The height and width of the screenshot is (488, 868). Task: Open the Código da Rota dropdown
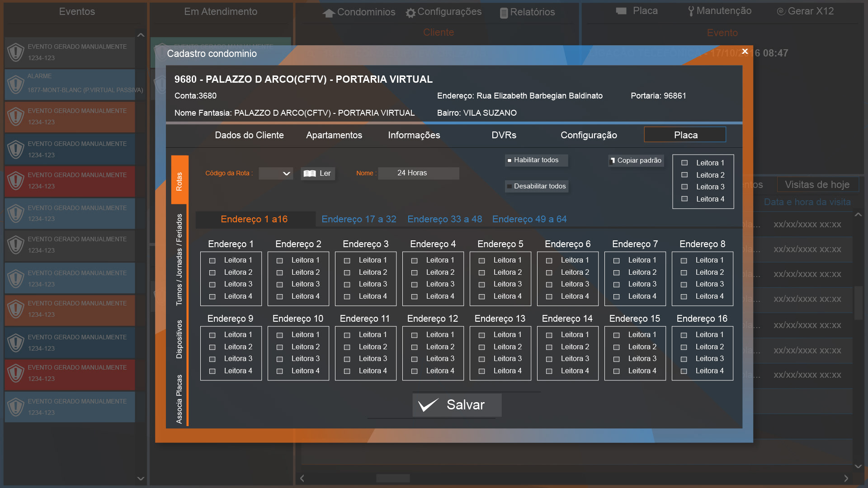(x=276, y=174)
